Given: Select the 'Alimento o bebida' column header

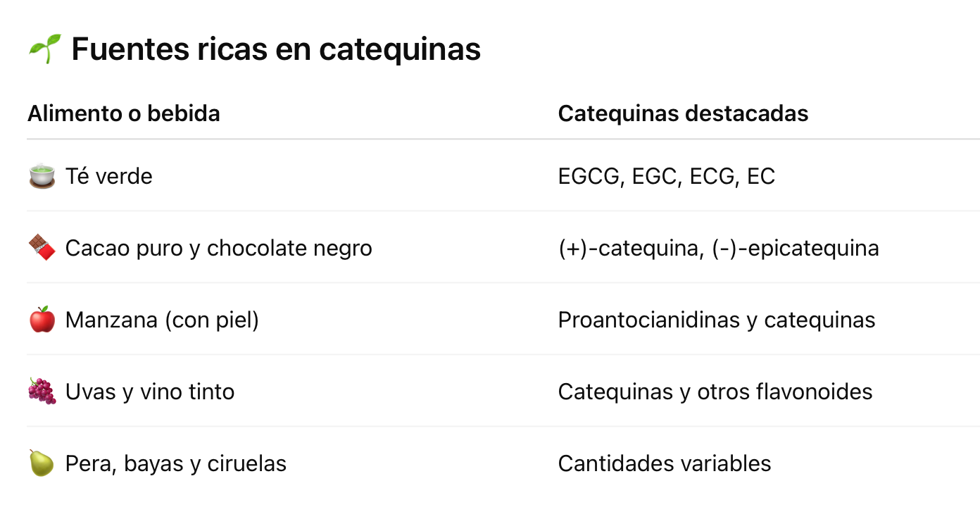Looking at the screenshot, I should (x=124, y=113).
